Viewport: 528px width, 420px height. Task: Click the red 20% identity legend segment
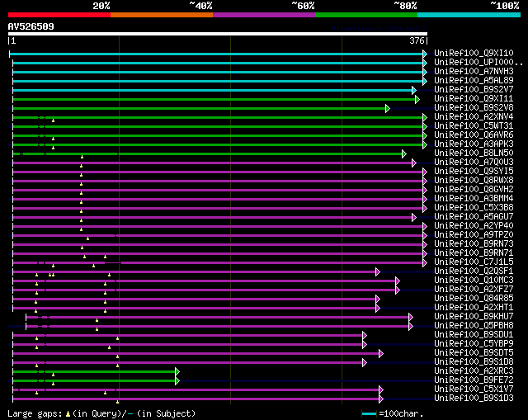(59, 15)
